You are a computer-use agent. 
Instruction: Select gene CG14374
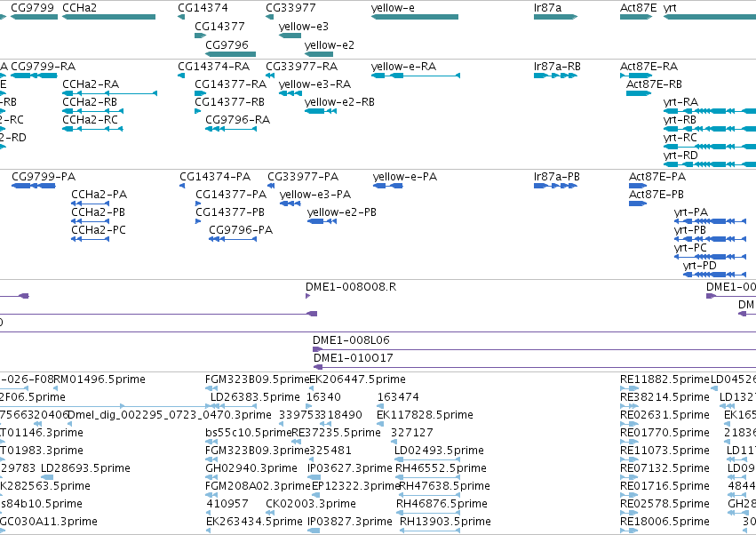pos(181,17)
